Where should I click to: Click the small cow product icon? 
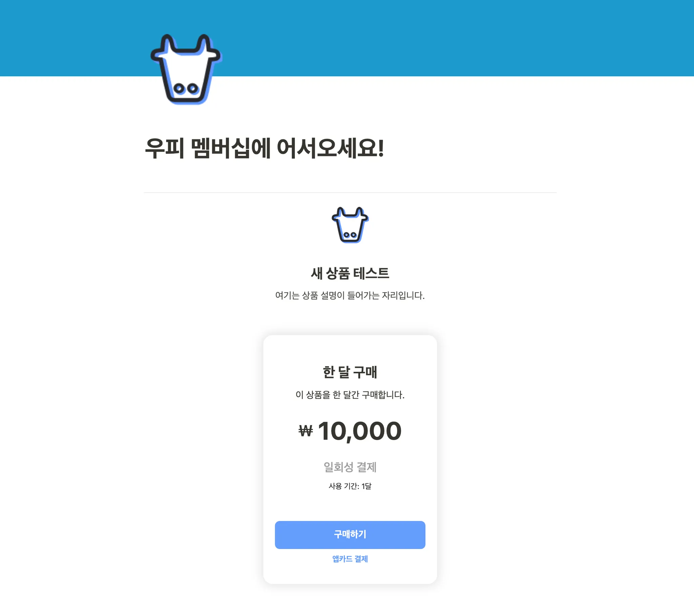point(350,225)
